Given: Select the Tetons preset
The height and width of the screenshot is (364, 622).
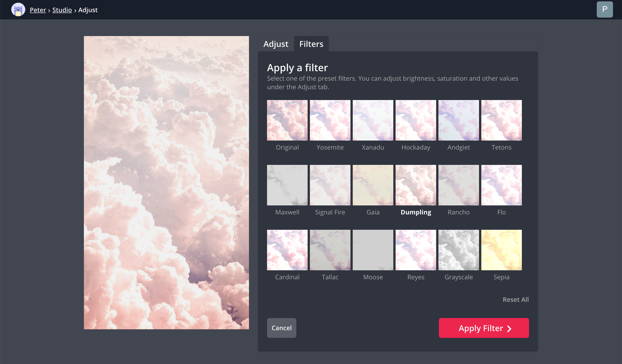Looking at the screenshot, I should pos(501,120).
